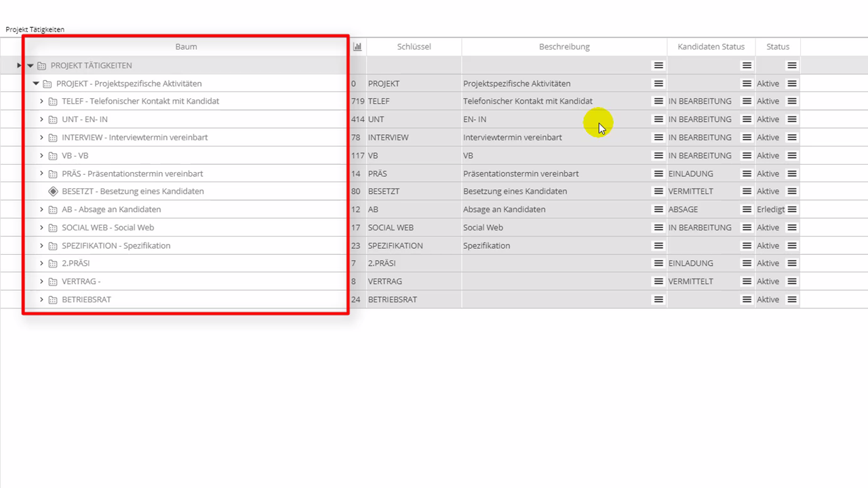The height and width of the screenshot is (488, 868).
Task: Expand the INTERVIEW - Interviewtermin vereinbart node
Action: [x=41, y=137]
